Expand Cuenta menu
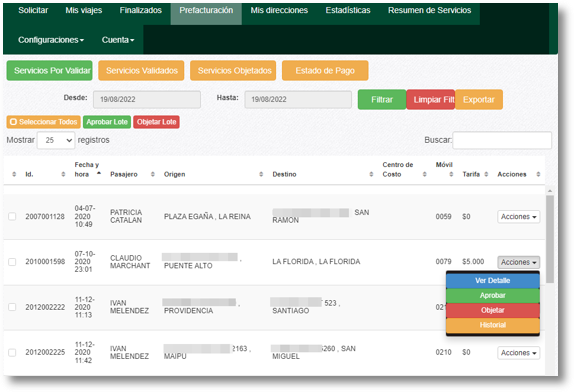This screenshot has height=392, width=574. (x=118, y=40)
